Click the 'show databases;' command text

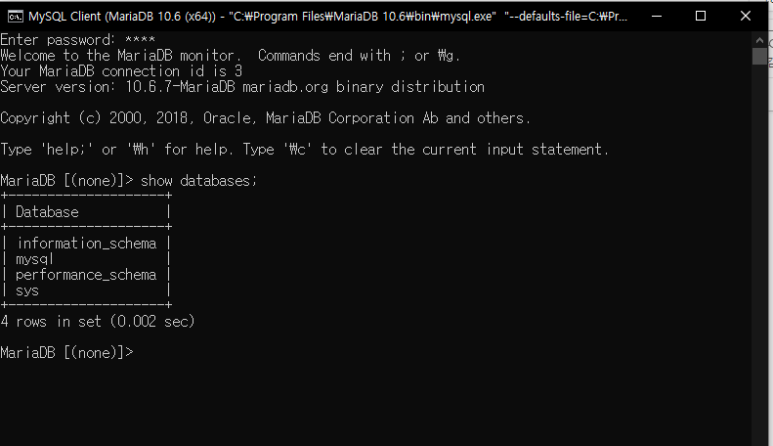tap(199, 181)
